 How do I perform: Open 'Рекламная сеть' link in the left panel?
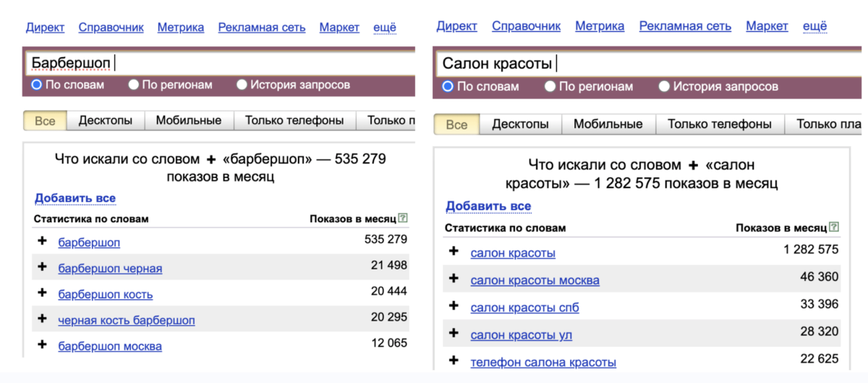[262, 28]
